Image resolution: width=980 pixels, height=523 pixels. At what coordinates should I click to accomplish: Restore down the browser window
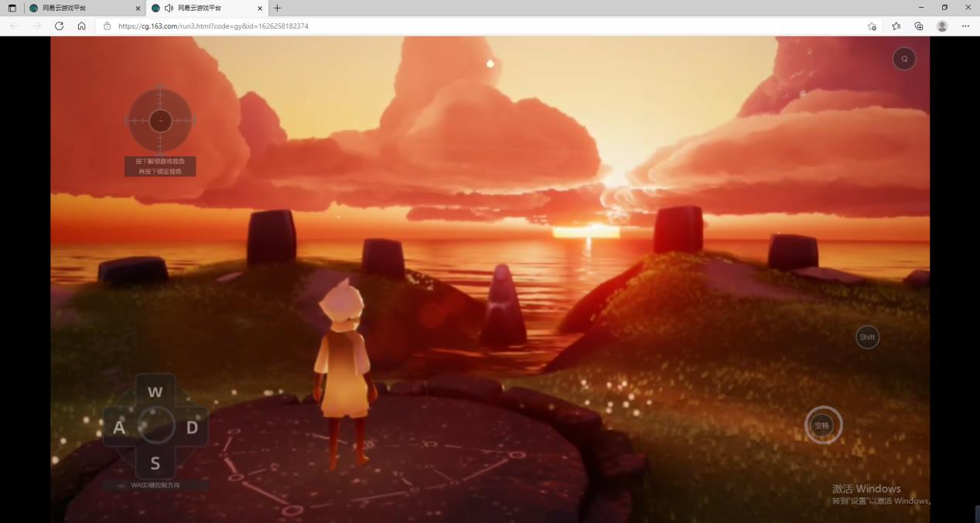click(x=944, y=7)
